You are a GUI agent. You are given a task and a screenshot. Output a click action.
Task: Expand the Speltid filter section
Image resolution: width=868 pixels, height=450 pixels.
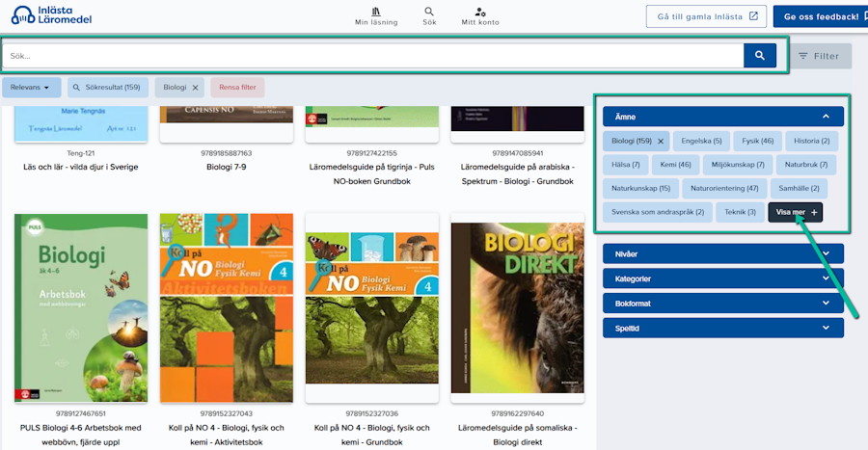coord(723,328)
